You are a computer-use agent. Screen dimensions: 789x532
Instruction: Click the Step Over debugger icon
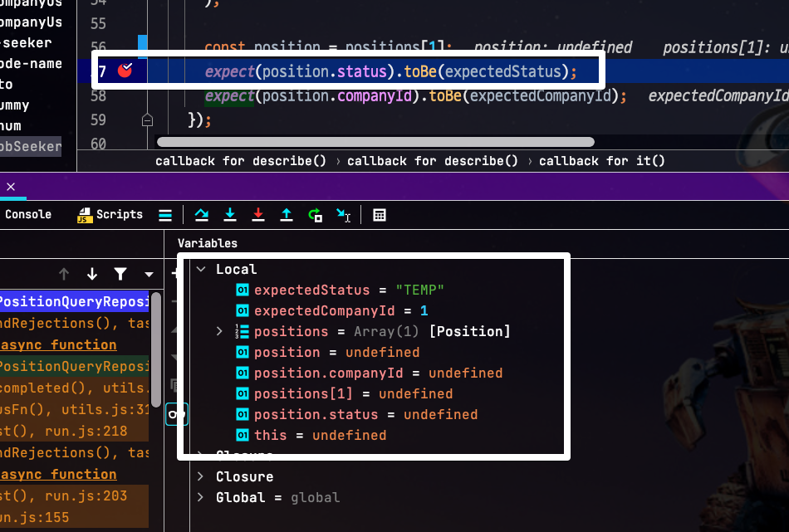[202, 215]
